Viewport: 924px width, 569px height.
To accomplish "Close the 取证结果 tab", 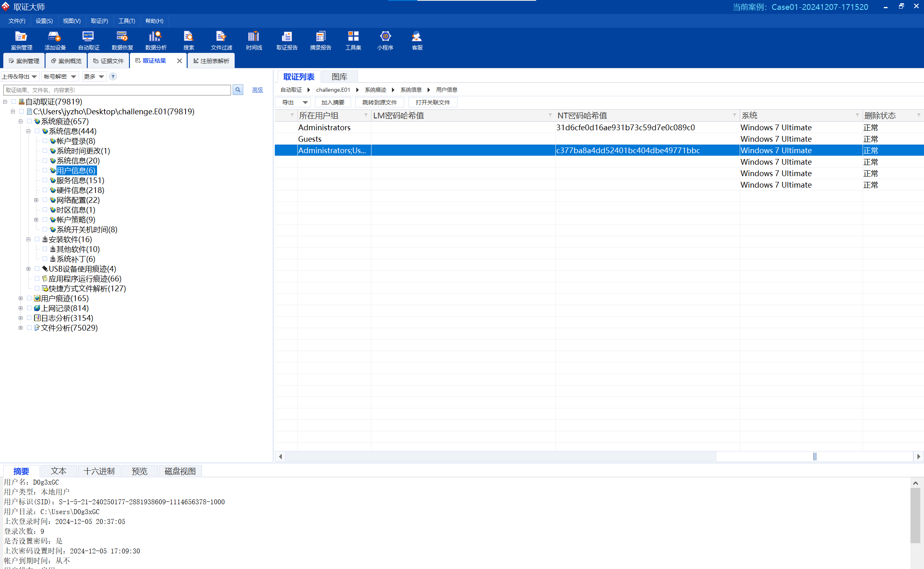I will click(179, 61).
